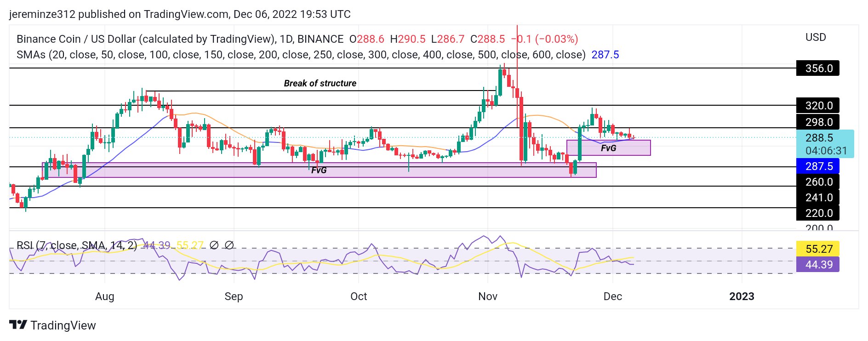The width and height of the screenshot is (868, 341).
Task: Select the current price 288.5 label
Action: pyautogui.click(x=819, y=138)
